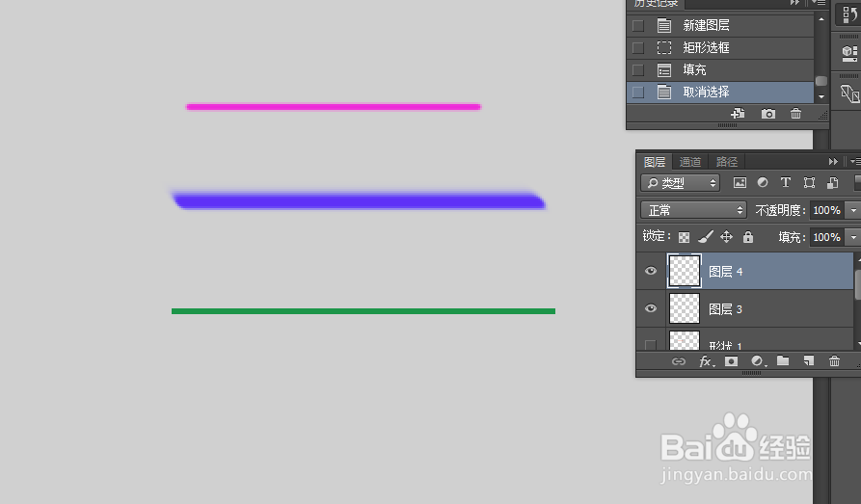Open the 类型 layer filter dropdown
This screenshot has height=504, width=861.
point(681,183)
